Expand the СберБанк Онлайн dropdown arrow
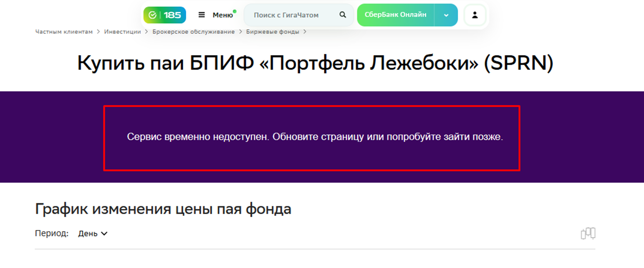The height and width of the screenshot is (268, 644). tap(446, 15)
